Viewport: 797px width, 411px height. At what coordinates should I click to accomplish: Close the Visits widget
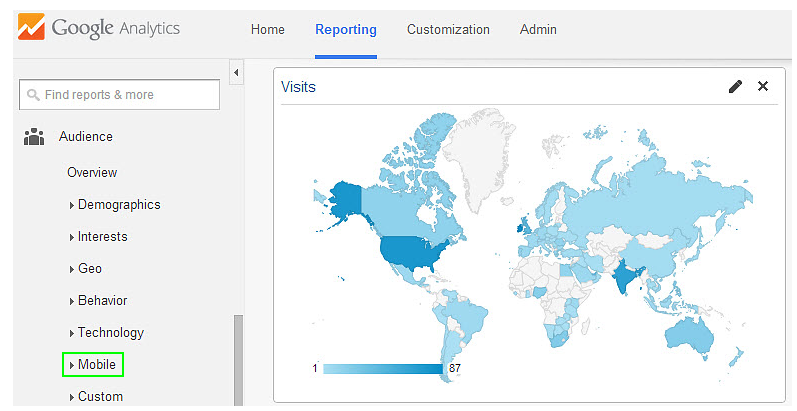pos(763,87)
